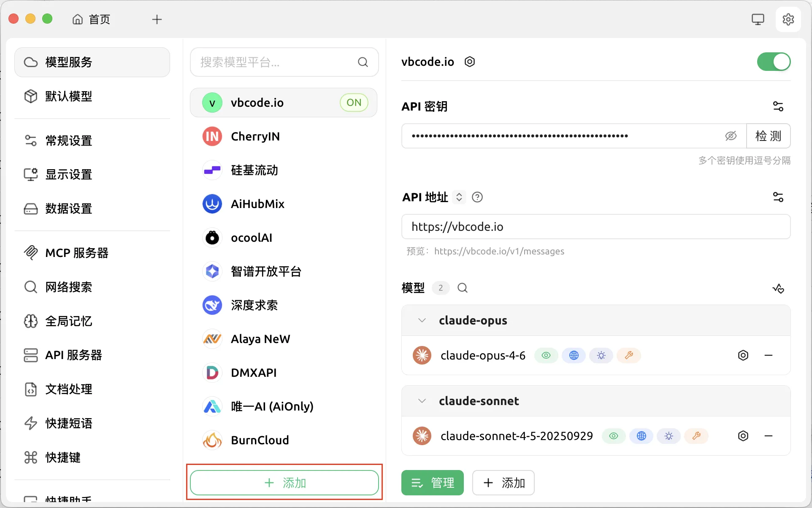
Task: Open 文档处理 settings
Action: coord(92,389)
